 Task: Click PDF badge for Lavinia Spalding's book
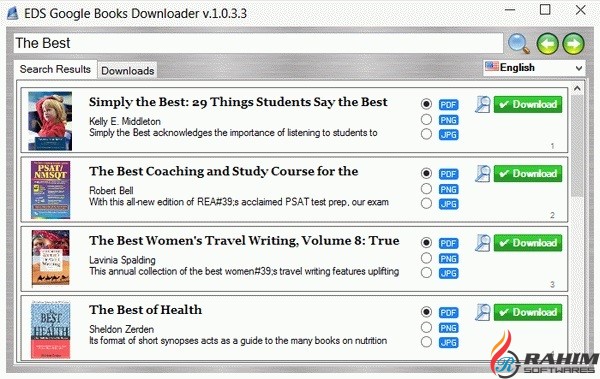(x=448, y=243)
